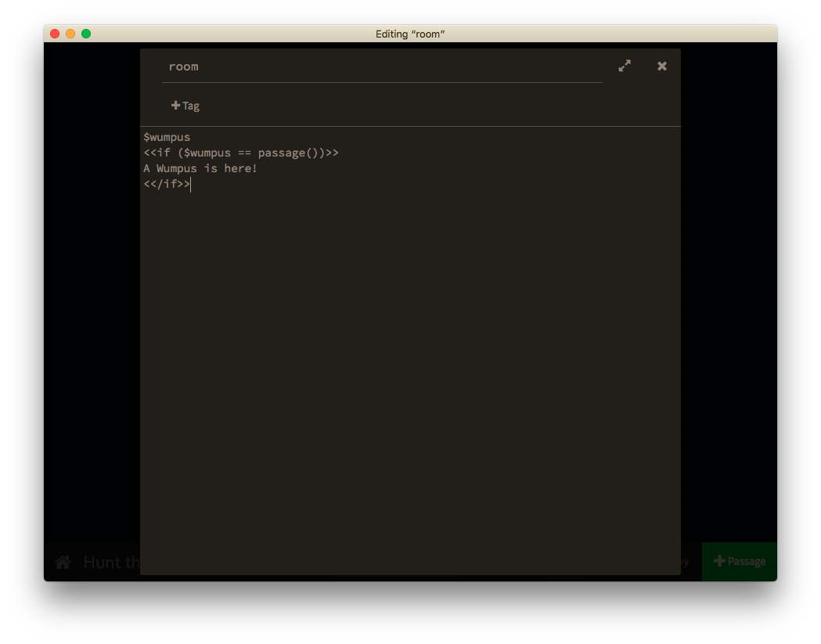Click the plus icon beside the Tag label
This screenshot has width=821, height=644.
pos(175,105)
